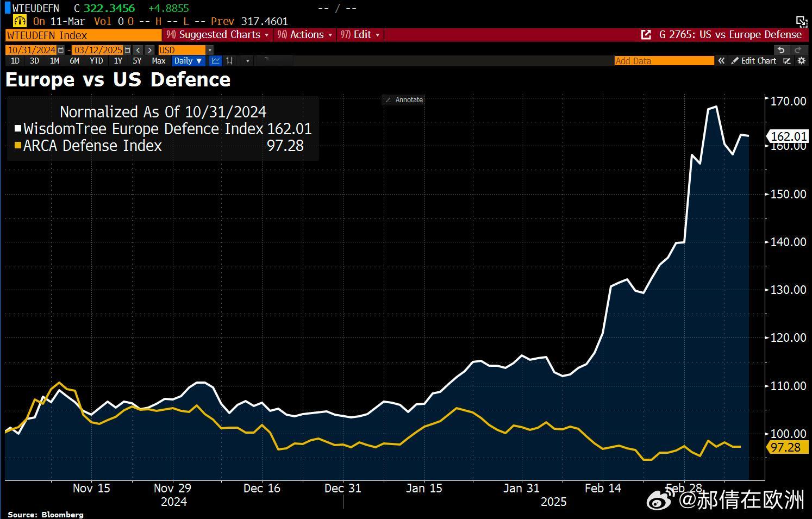Click the undo arrow icon
The height and width of the screenshot is (519, 812).
[781, 50]
